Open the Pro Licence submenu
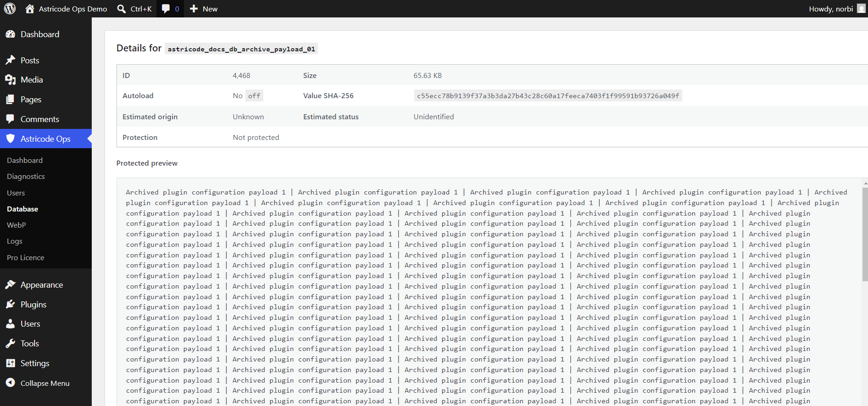This screenshot has height=406, width=868. point(26,257)
